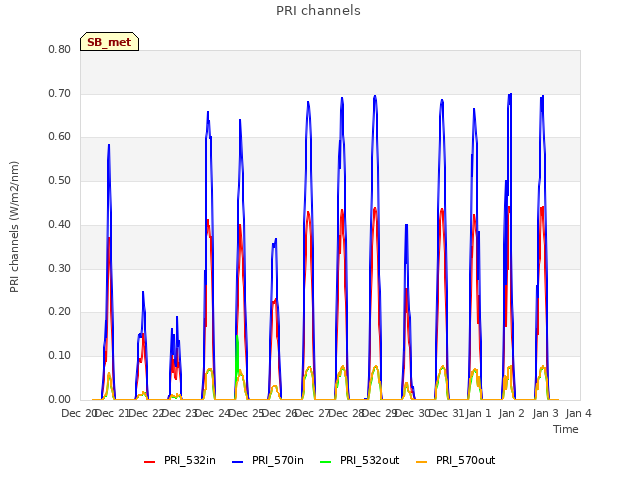Viewport: 640px width, 480px height.
Task: Click the Dec 24 x-axis label
Action: [212, 413]
